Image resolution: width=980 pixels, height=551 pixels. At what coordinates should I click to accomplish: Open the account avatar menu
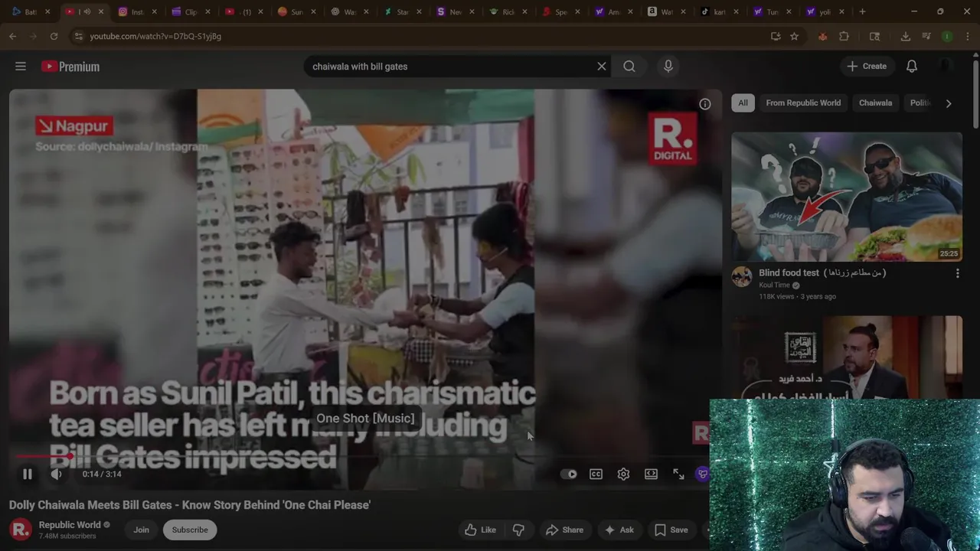[947, 67]
